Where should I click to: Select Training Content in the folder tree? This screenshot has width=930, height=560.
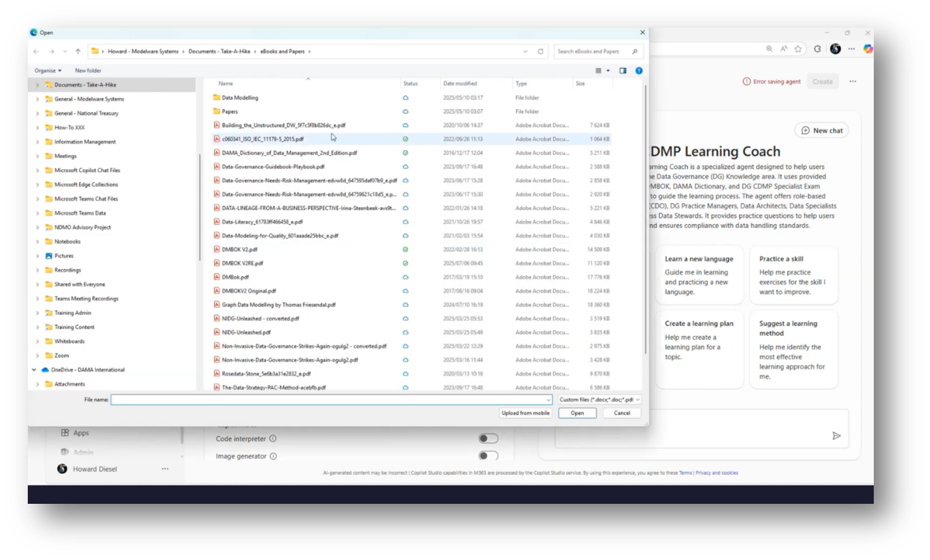(74, 327)
